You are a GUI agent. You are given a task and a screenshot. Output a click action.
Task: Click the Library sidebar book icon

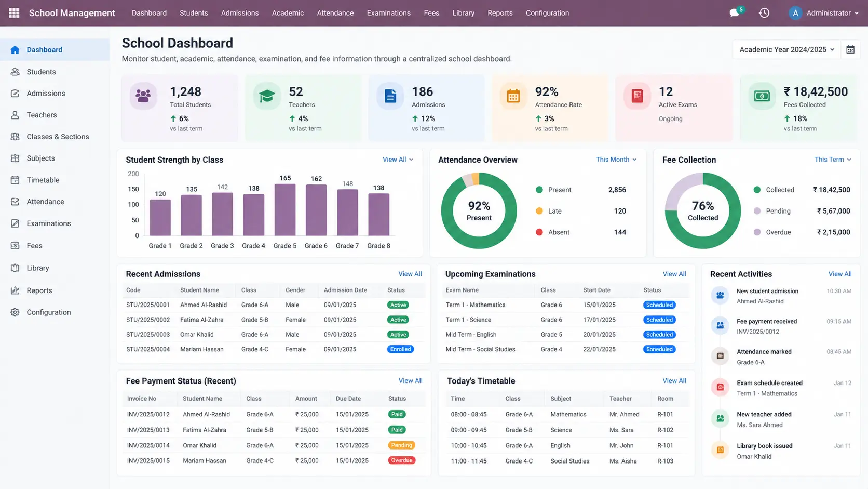pyautogui.click(x=15, y=268)
